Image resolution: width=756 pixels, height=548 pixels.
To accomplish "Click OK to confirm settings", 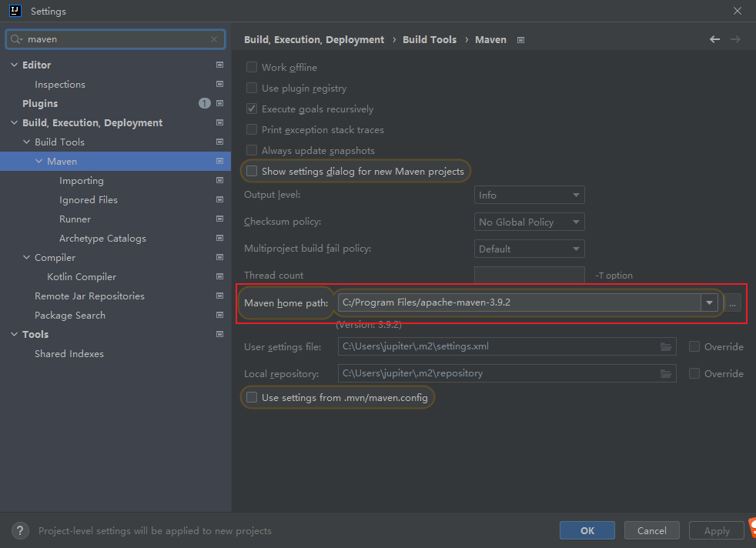I will point(587,530).
